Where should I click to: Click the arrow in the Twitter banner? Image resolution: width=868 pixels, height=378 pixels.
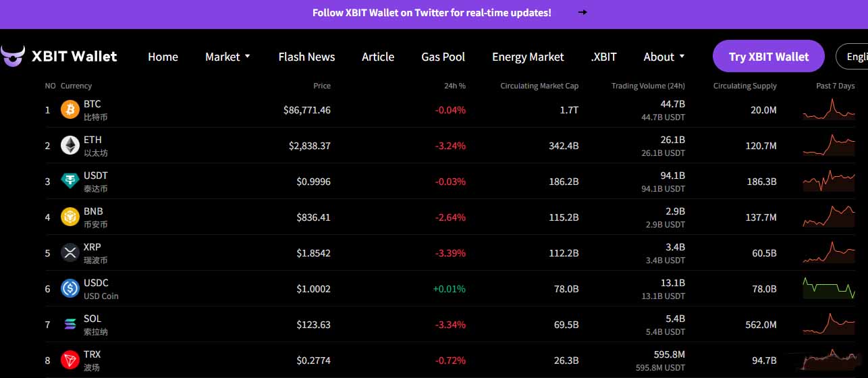pyautogui.click(x=582, y=12)
